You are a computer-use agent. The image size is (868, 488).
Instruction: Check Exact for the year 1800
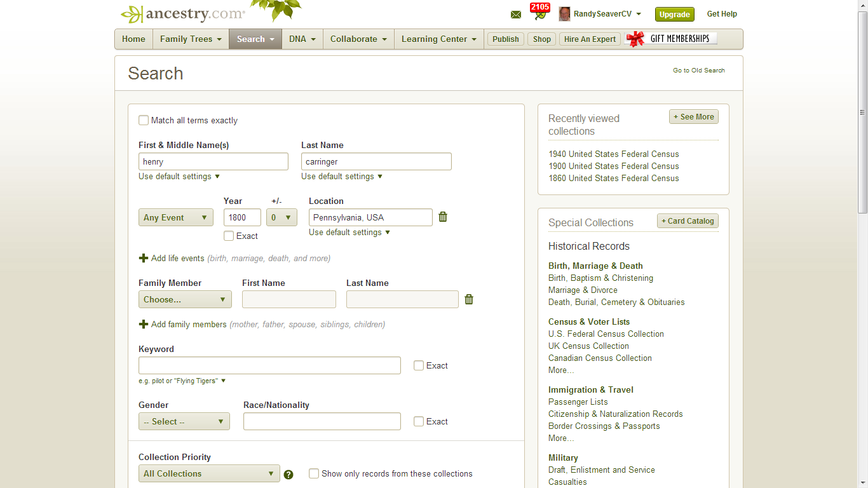[229, 236]
